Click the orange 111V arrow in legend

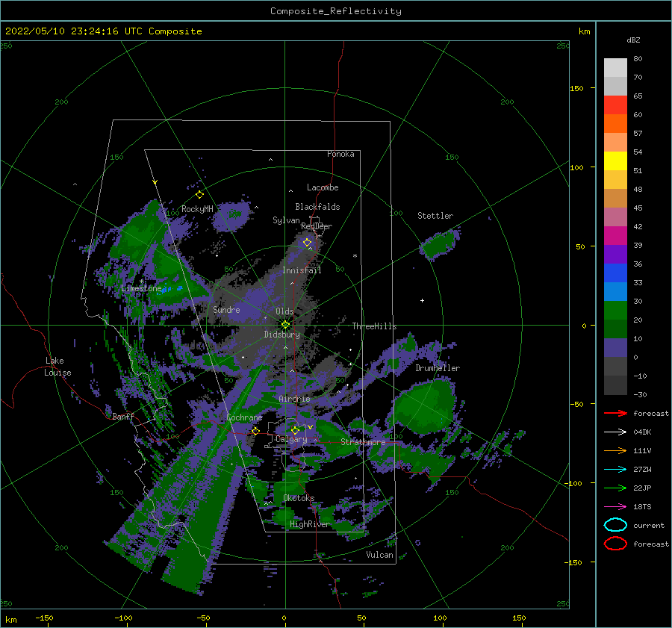click(x=615, y=450)
